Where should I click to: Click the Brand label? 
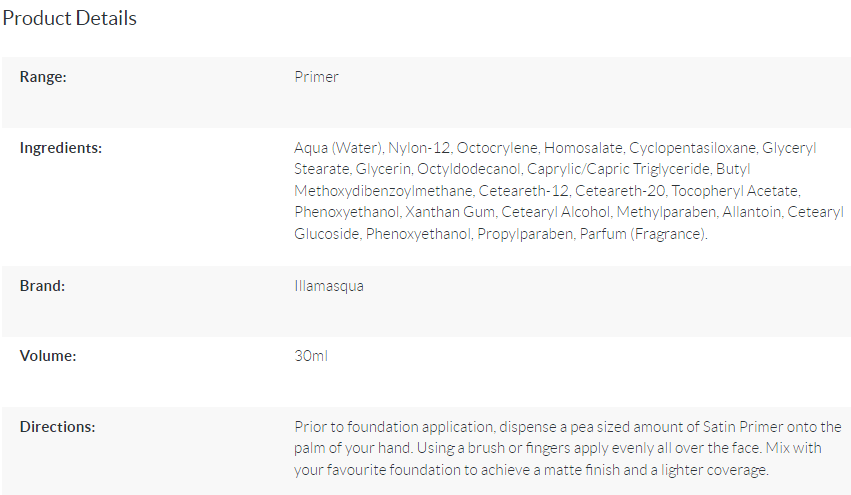click(42, 286)
